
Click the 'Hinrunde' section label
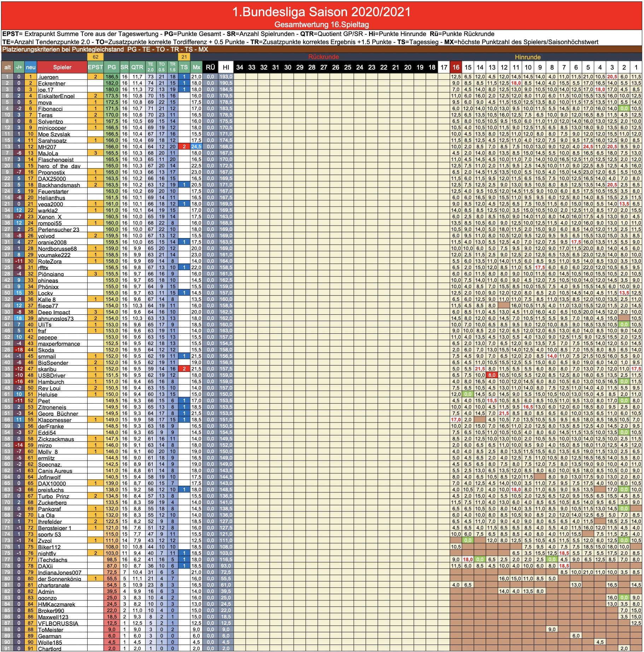[528, 57]
